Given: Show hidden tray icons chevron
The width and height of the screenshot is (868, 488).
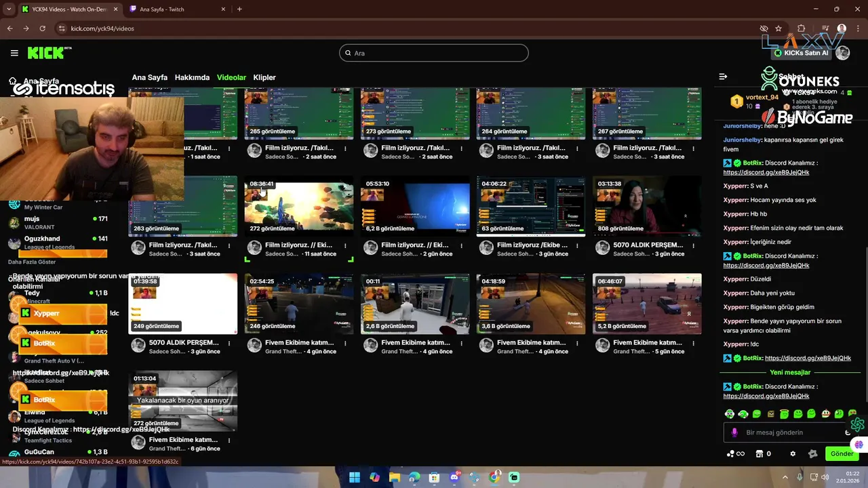Looking at the screenshot, I should tap(785, 477).
